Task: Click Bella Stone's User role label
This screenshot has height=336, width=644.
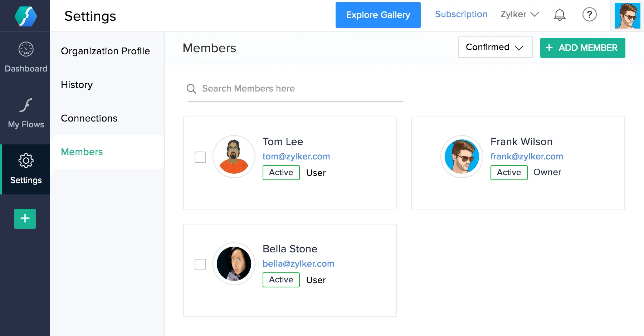Action: pos(316,280)
